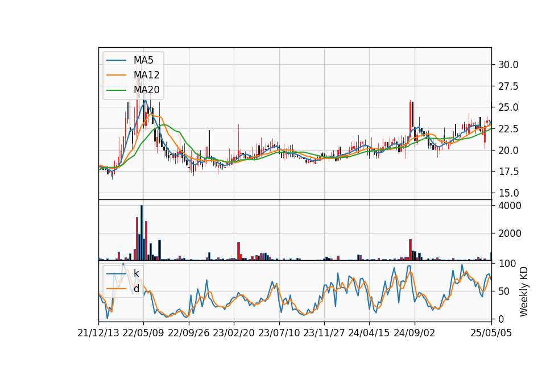The width and height of the screenshot is (546, 392).
Task: Click the 22/09/26 date label
Action: 189,333
